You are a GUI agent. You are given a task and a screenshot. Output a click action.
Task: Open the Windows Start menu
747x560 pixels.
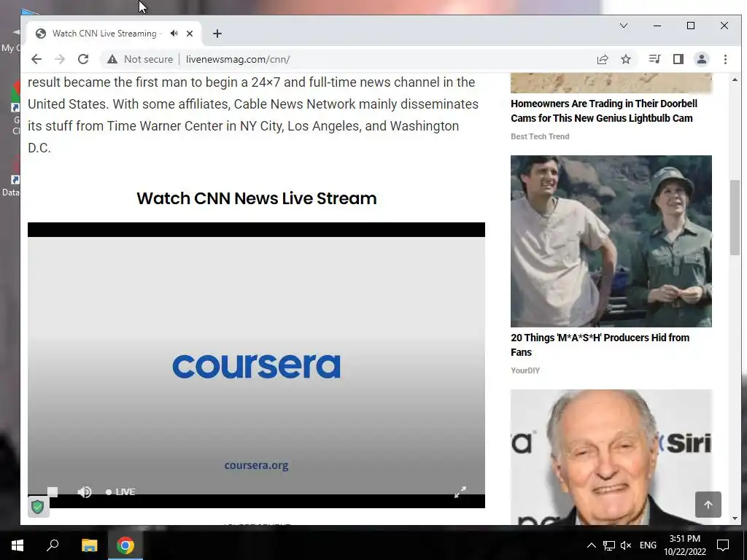(x=18, y=545)
